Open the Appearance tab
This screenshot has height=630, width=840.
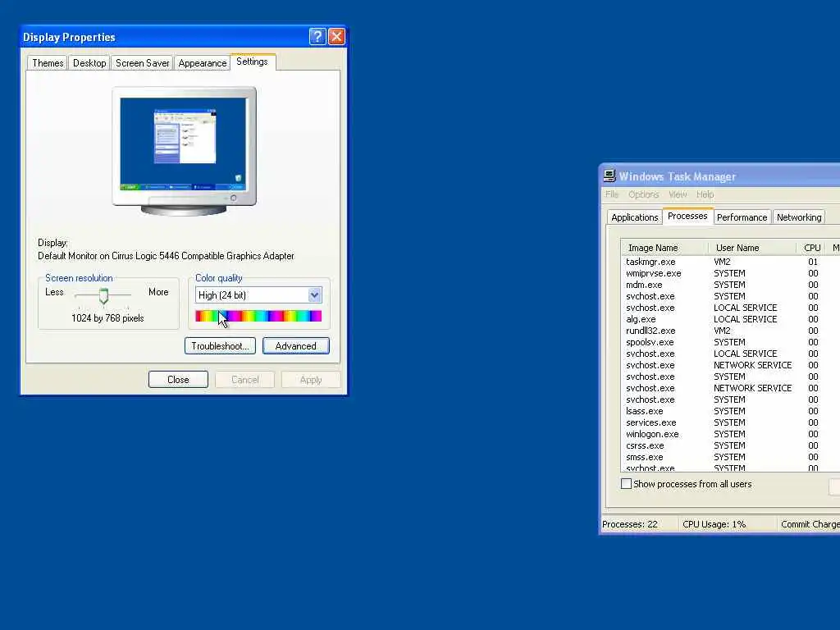tap(203, 63)
